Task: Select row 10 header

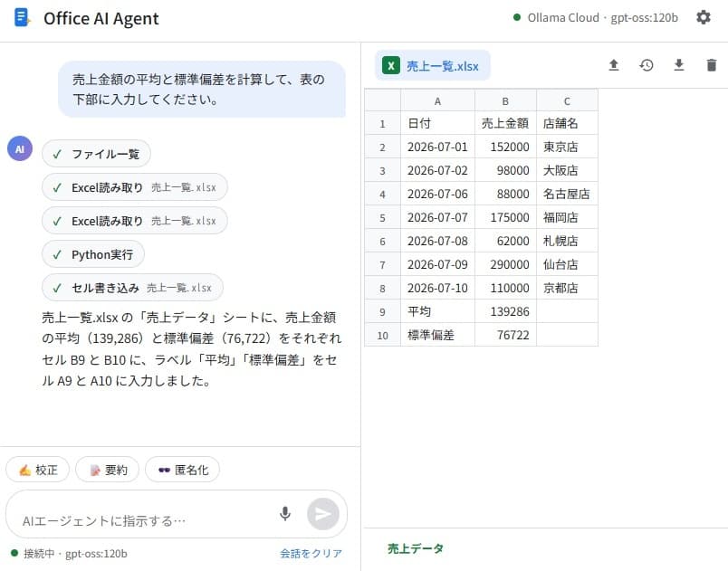Action: (x=383, y=336)
